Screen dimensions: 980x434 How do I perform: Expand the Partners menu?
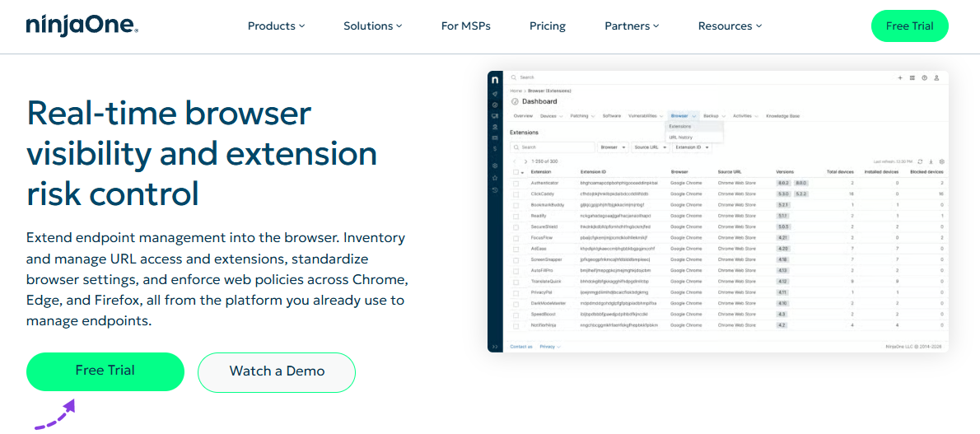point(632,26)
